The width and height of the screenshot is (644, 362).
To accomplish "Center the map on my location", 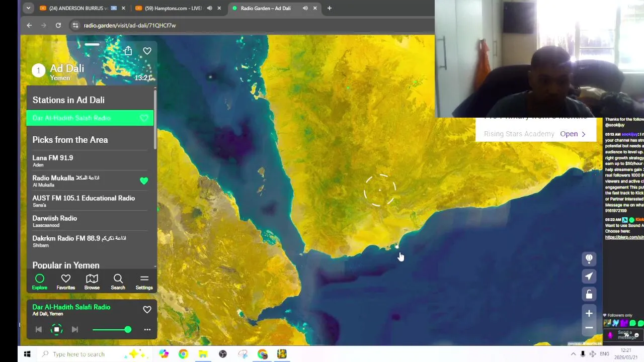I will 589,276.
